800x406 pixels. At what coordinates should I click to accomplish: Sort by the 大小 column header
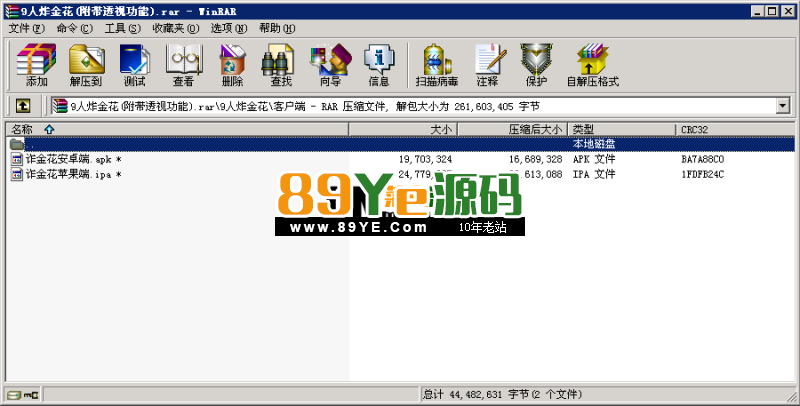403,130
